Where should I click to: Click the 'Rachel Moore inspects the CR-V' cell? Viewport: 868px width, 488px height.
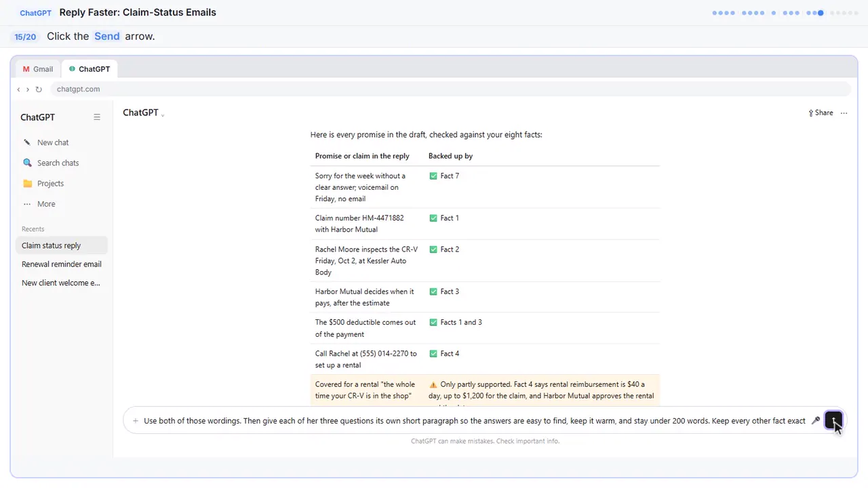pos(366,261)
